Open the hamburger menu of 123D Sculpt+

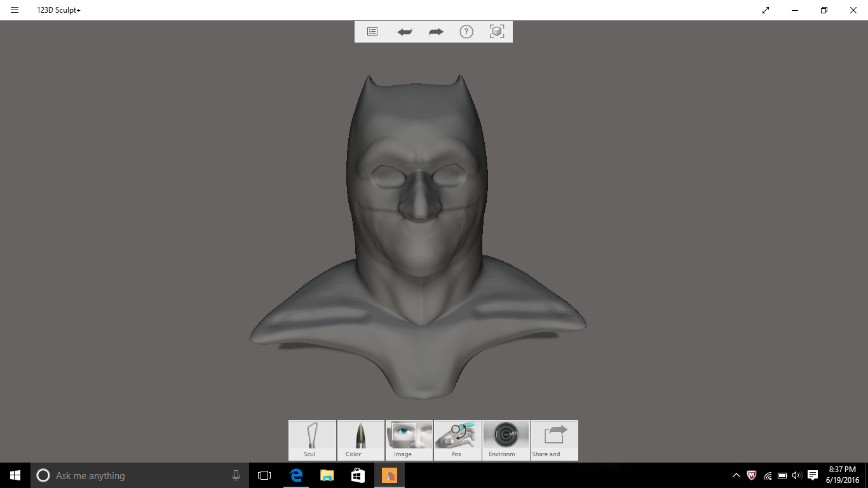15,10
